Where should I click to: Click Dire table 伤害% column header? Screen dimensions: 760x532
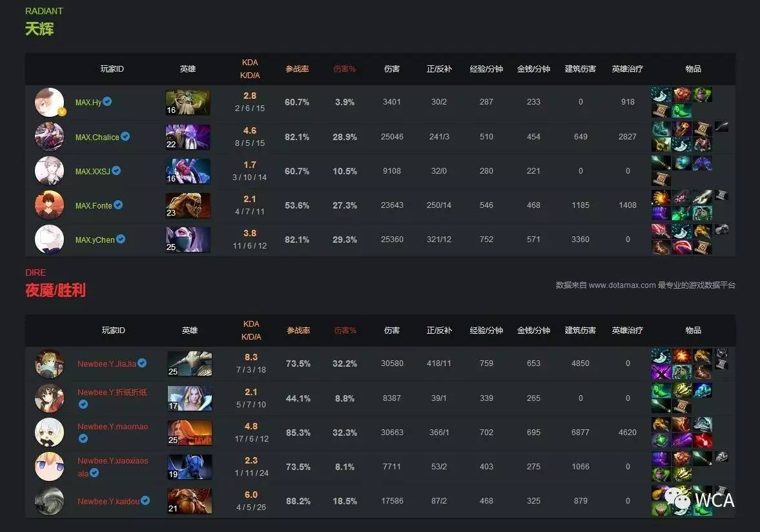click(345, 331)
